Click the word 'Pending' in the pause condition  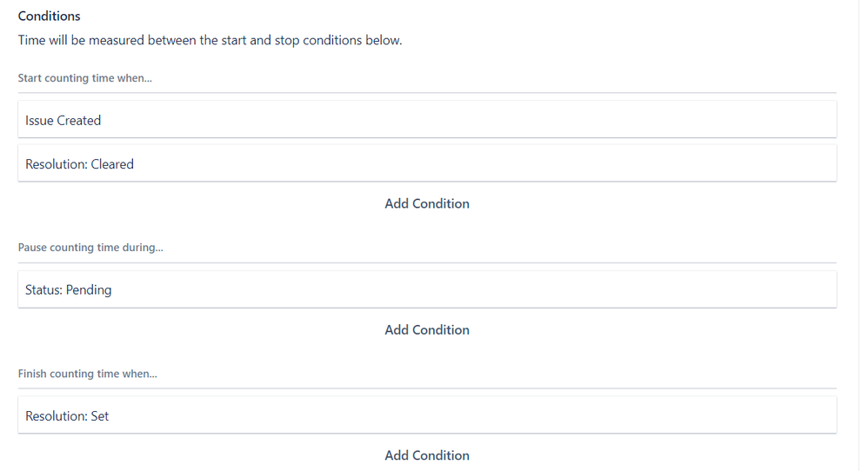89,289
